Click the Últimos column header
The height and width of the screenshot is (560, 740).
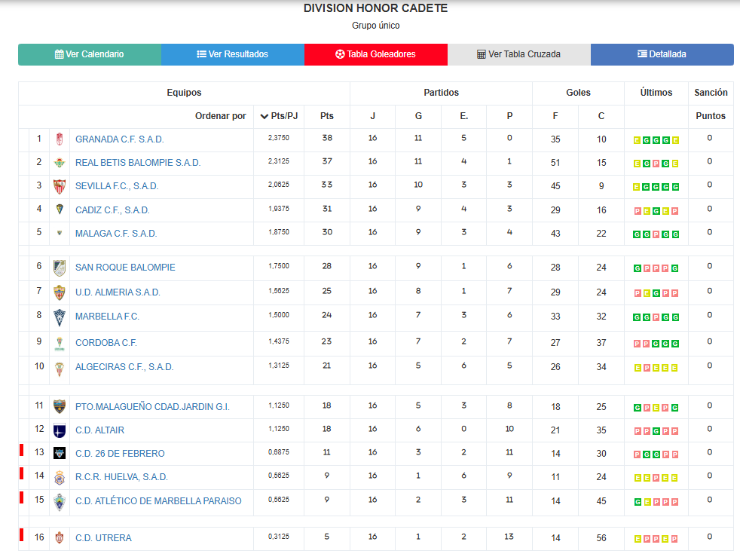click(656, 93)
